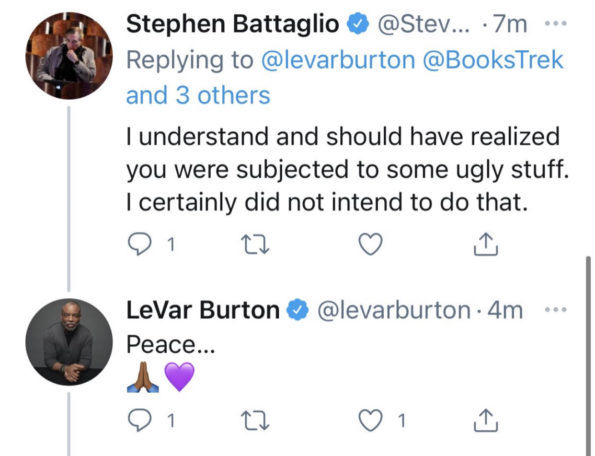This screenshot has height=456, width=595.
Task: Click LeVar Burton's verified badge
Action: click(x=298, y=310)
